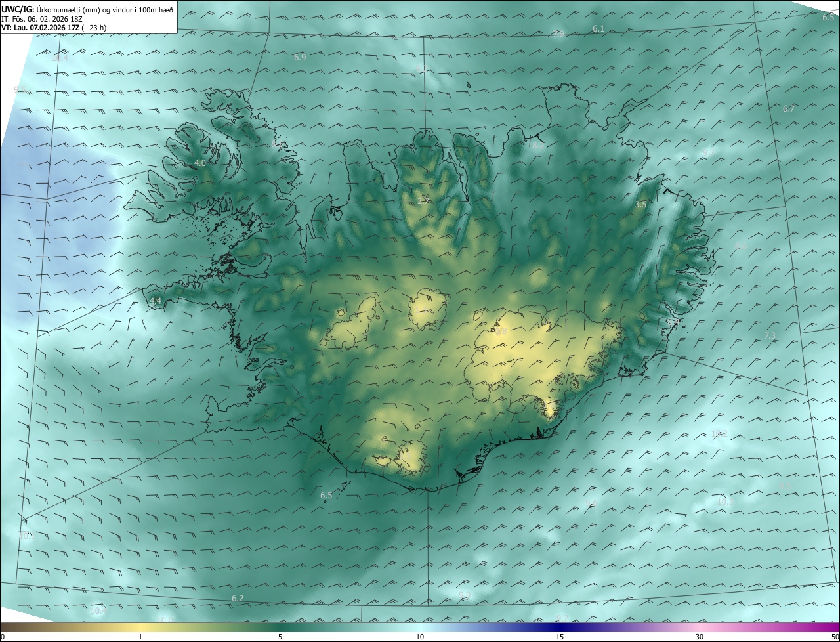
Task: Click the 6.2 value label
Action: point(238,598)
